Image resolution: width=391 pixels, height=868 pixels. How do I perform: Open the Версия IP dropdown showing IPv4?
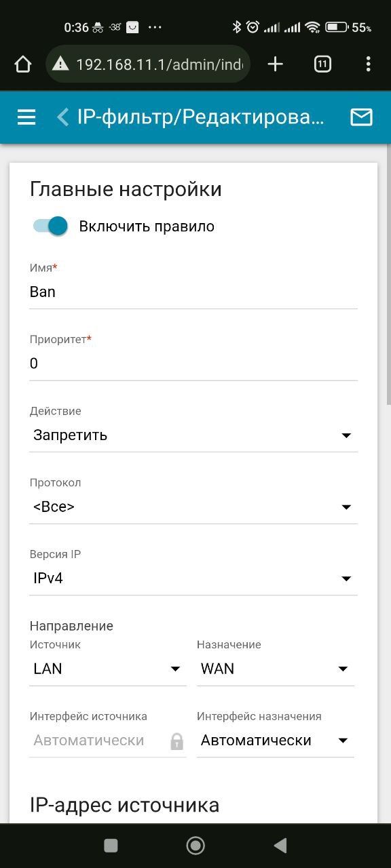pyautogui.click(x=193, y=578)
